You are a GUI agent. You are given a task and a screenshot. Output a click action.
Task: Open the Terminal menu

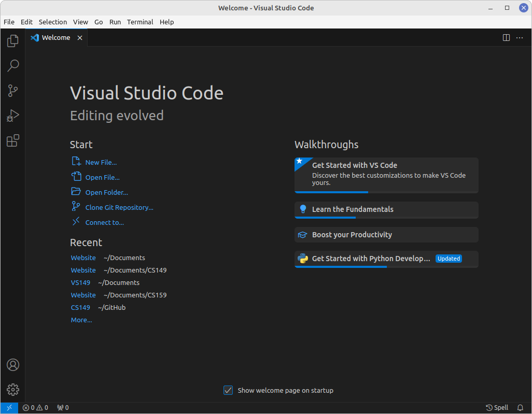click(139, 22)
